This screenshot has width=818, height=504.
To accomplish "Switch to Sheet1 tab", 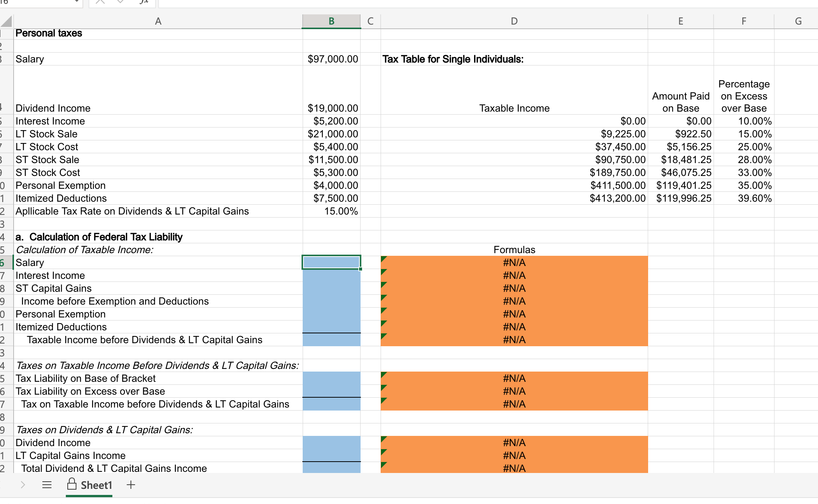I will tap(89, 485).
